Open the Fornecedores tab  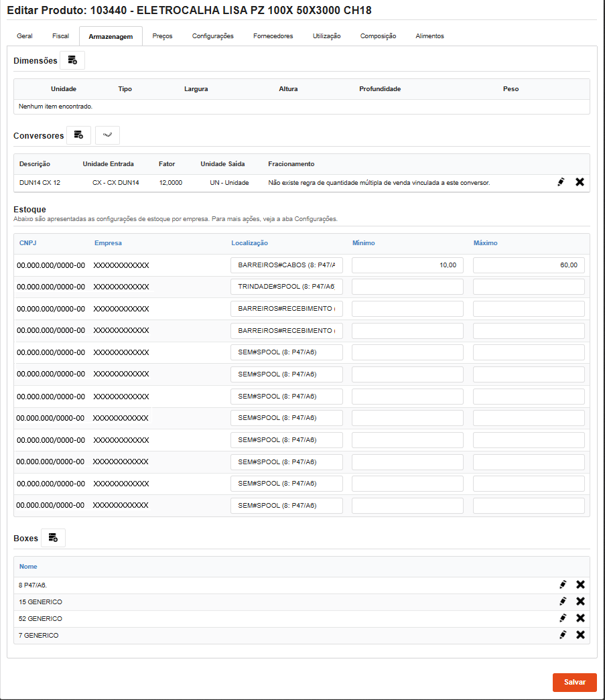tap(273, 36)
